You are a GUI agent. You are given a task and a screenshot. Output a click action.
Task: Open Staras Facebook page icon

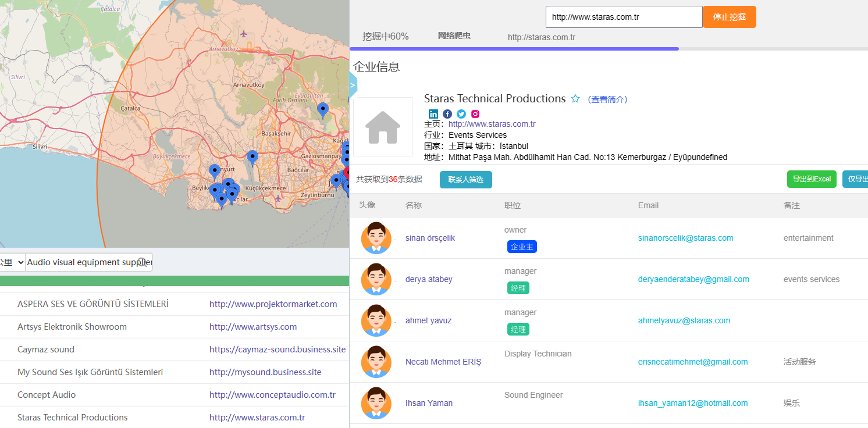[x=447, y=114]
